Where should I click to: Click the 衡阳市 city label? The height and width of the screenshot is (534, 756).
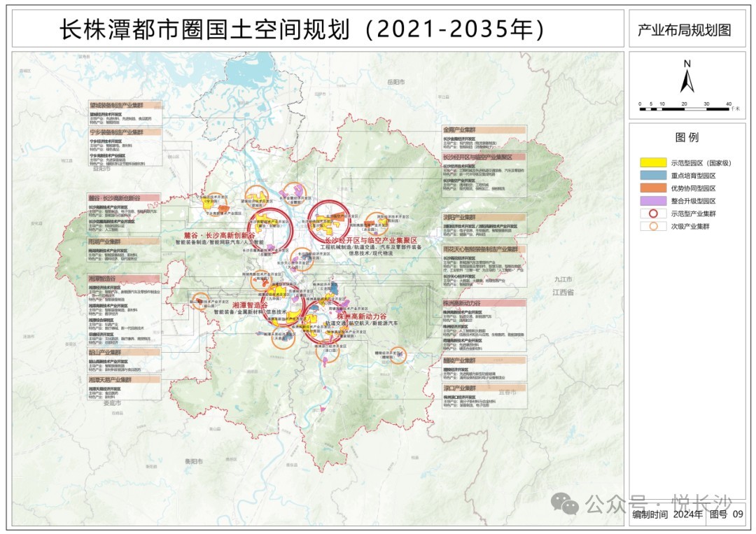click(x=194, y=461)
